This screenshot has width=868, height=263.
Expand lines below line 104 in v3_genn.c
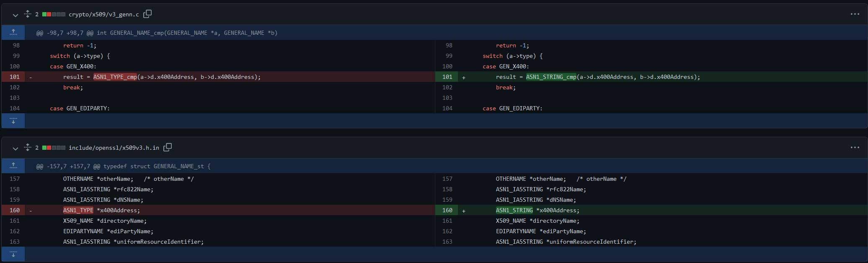click(13, 121)
